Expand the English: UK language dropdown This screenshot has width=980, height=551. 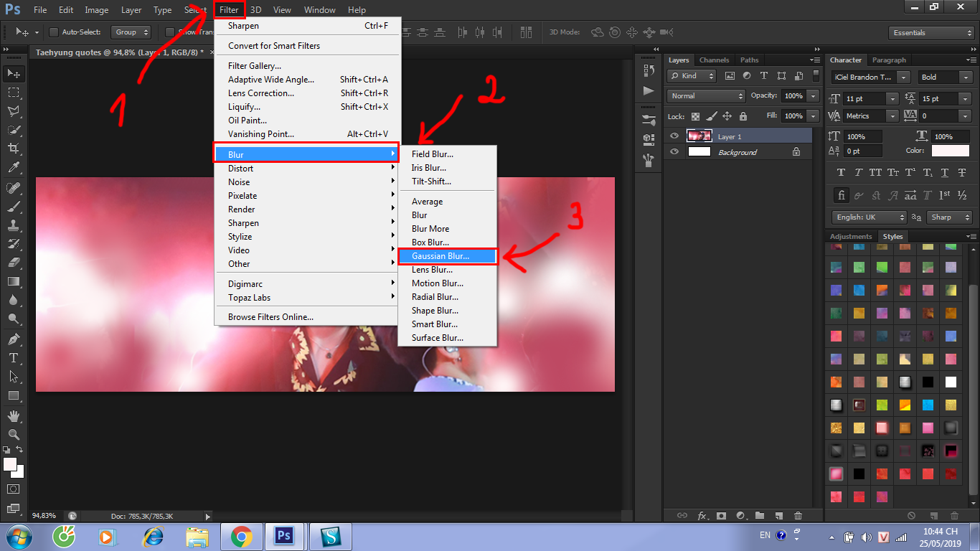(870, 217)
